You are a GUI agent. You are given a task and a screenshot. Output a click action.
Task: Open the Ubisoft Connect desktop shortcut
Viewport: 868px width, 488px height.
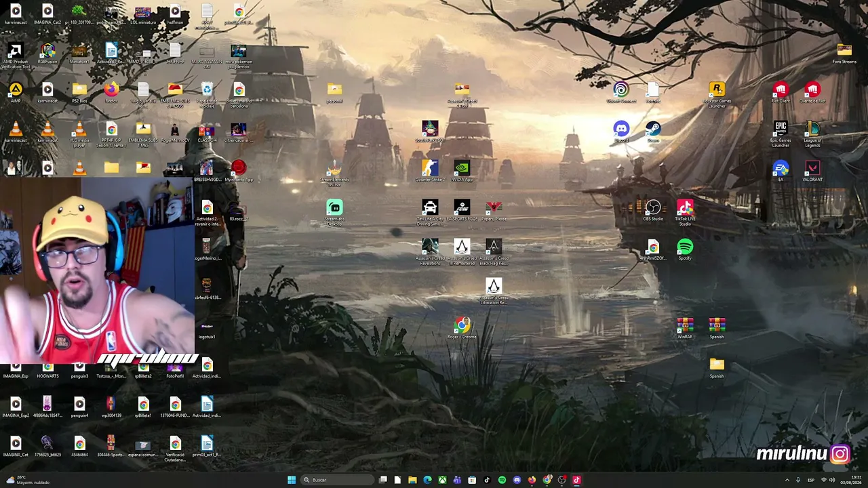[621, 93]
